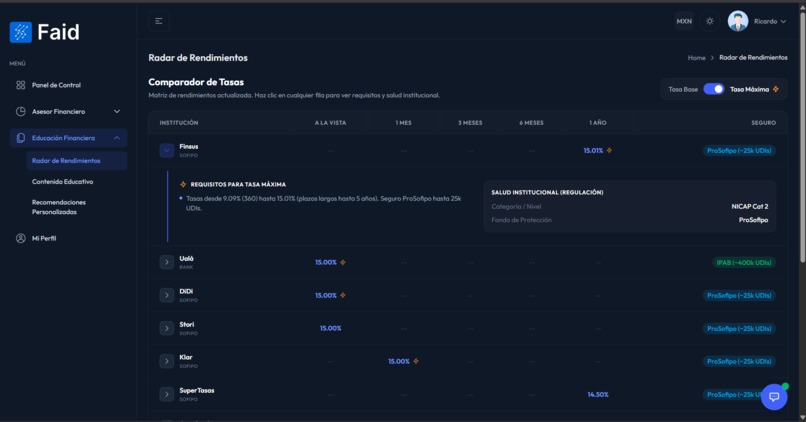Click the Stori institution name
This screenshot has width=806, height=422.
[x=187, y=324]
